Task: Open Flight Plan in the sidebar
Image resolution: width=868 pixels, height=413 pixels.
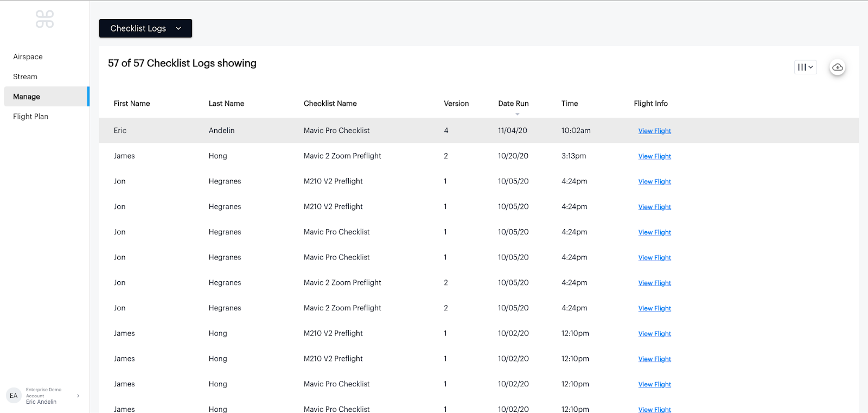Action: pos(31,116)
